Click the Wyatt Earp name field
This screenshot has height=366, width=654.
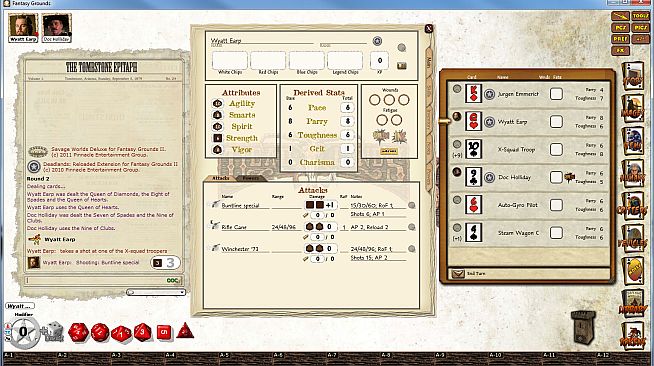(261, 40)
